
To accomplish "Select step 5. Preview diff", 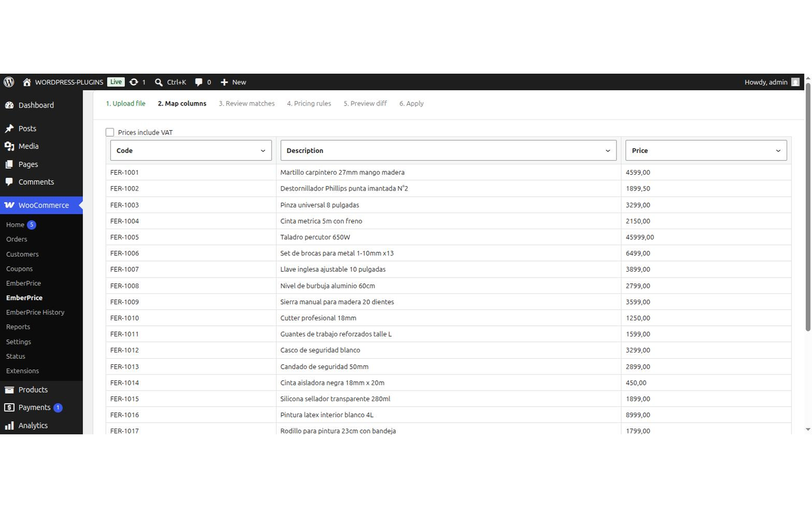I will [x=365, y=104].
